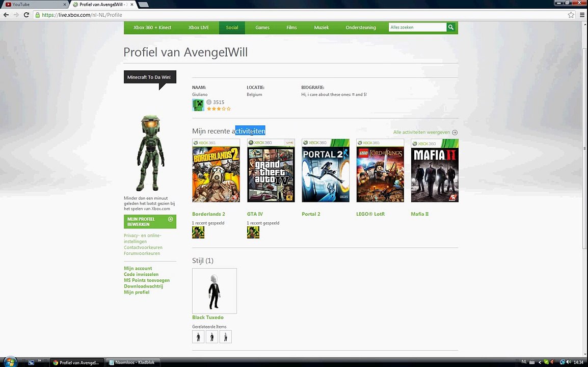The width and height of the screenshot is (588, 367).
Task: Open the Downloadwachtrij link
Action: tap(143, 286)
